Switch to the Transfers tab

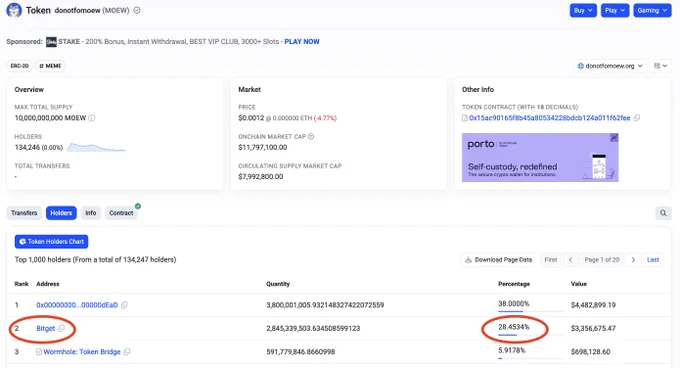pyautogui.click(x=24, y=213)
